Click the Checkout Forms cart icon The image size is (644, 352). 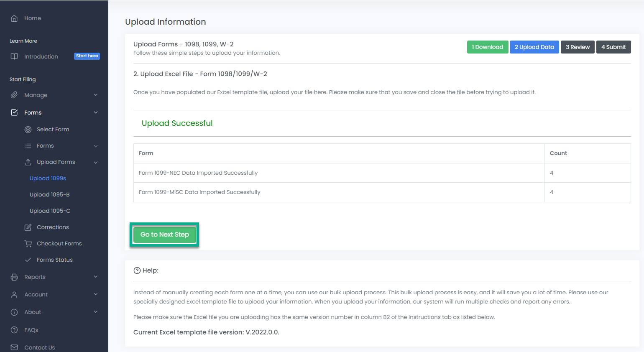coord(28,244)
